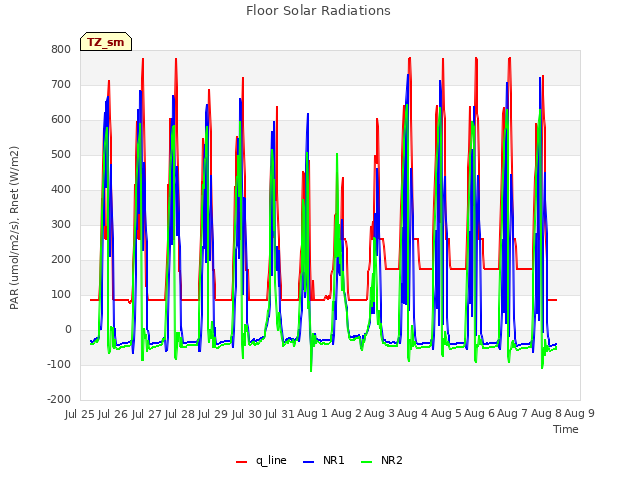Click the 200 y-axis tick label

pos(61,260)
